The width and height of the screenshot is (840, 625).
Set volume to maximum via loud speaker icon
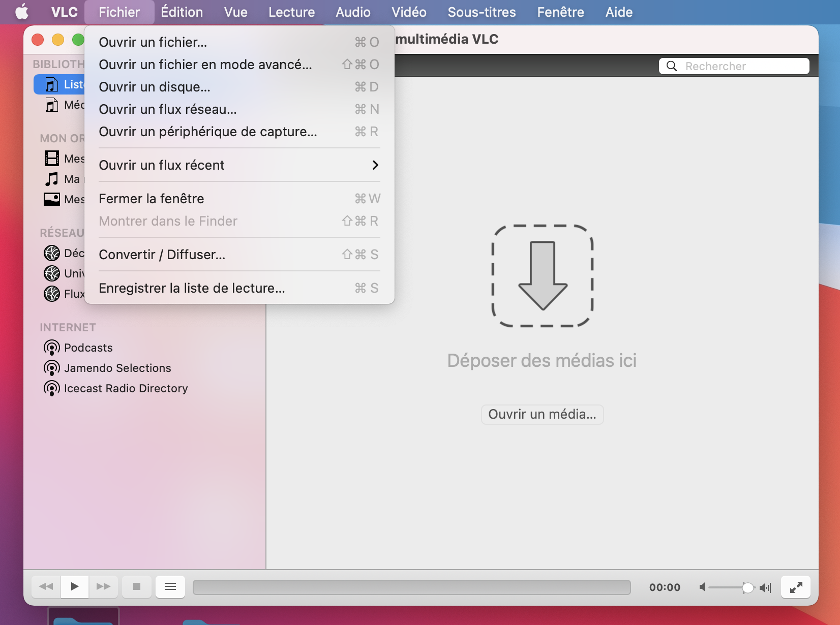pos(765,587)
